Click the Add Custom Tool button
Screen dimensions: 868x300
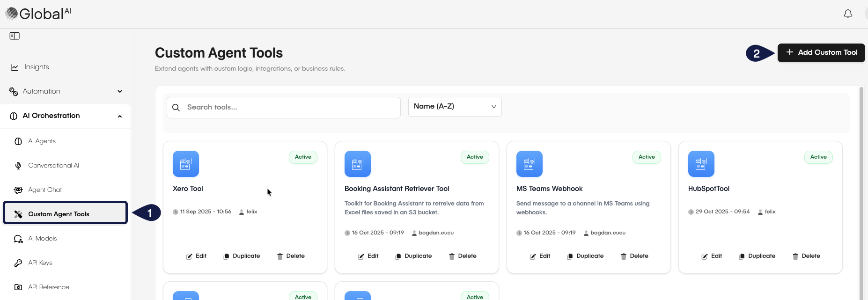click(821, 52)
